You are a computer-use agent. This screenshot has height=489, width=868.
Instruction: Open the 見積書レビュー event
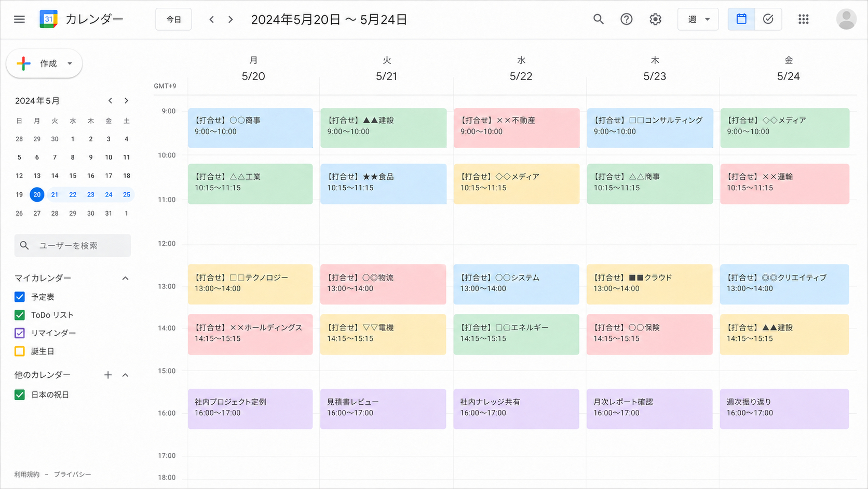click(383, 409)
